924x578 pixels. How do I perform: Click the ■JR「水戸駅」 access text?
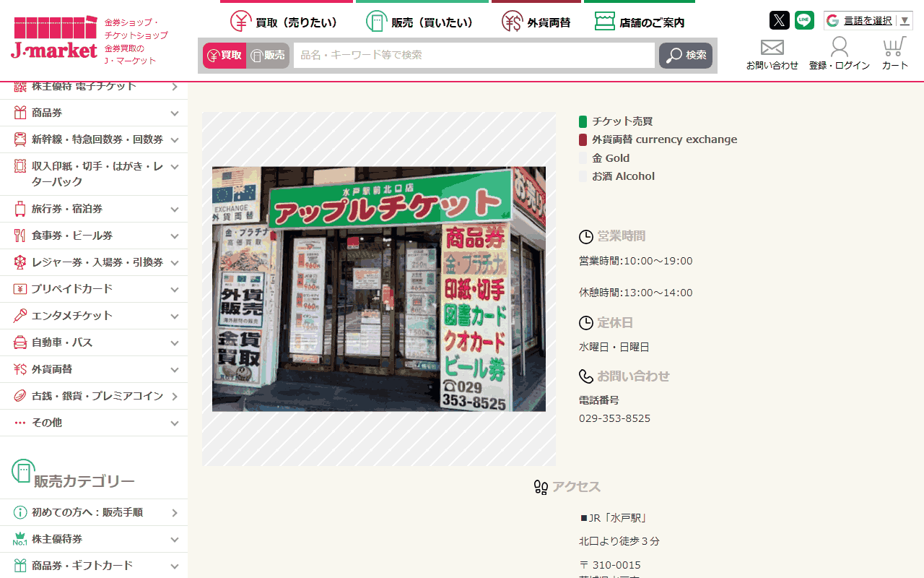pos(614,518)
